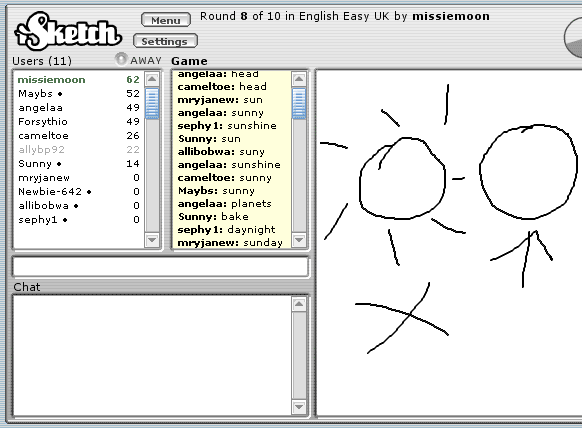Click users list scroll down arrow
This screenshot has height=428, width=582.
point(152,240)
